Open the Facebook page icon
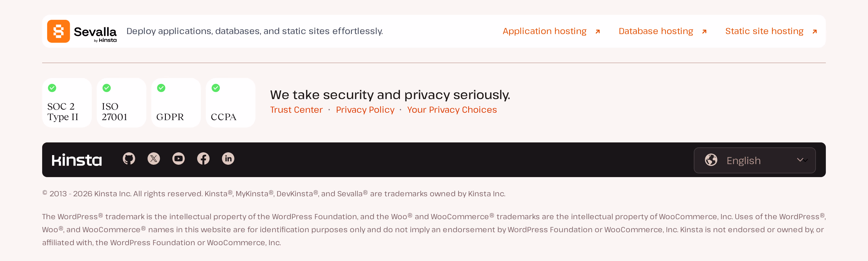This screenshot has height=261, width=868. coord(203,159)
